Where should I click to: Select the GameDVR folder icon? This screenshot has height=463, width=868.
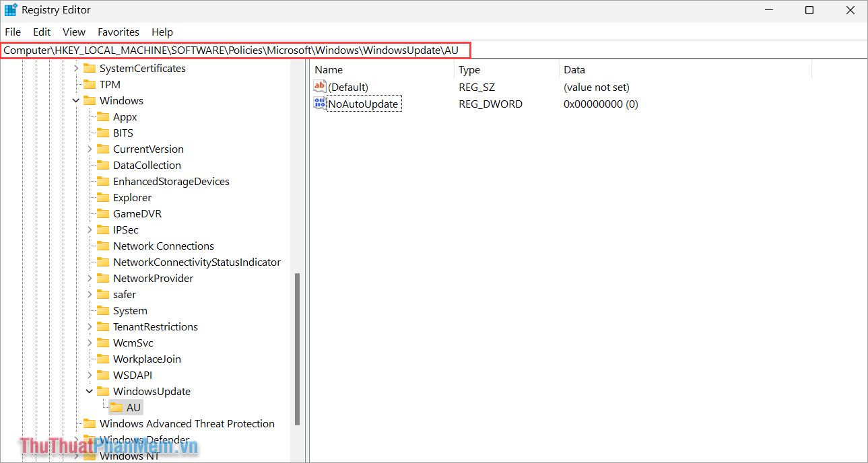103,213
